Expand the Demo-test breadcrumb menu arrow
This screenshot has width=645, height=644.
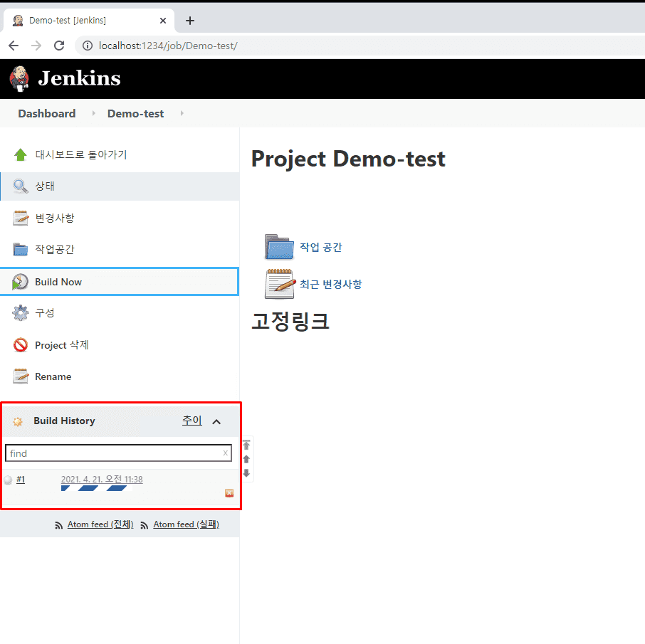point(182,113)
